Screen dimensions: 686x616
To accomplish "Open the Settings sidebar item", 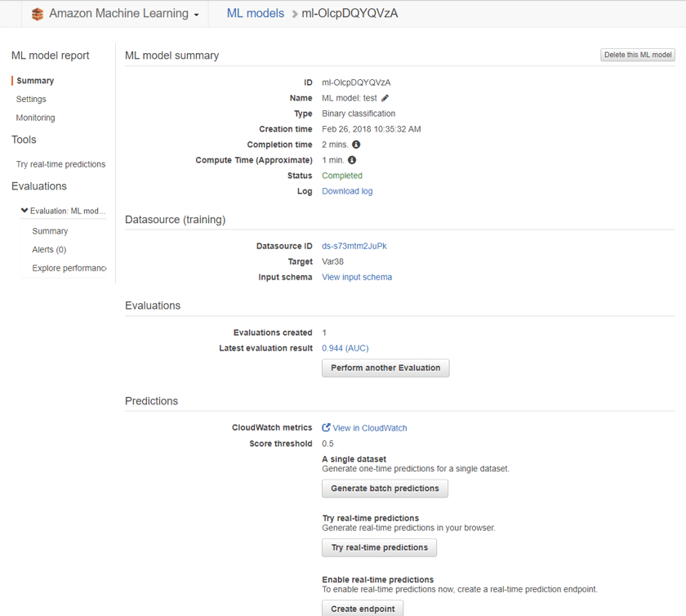I will tap(31, 99).
